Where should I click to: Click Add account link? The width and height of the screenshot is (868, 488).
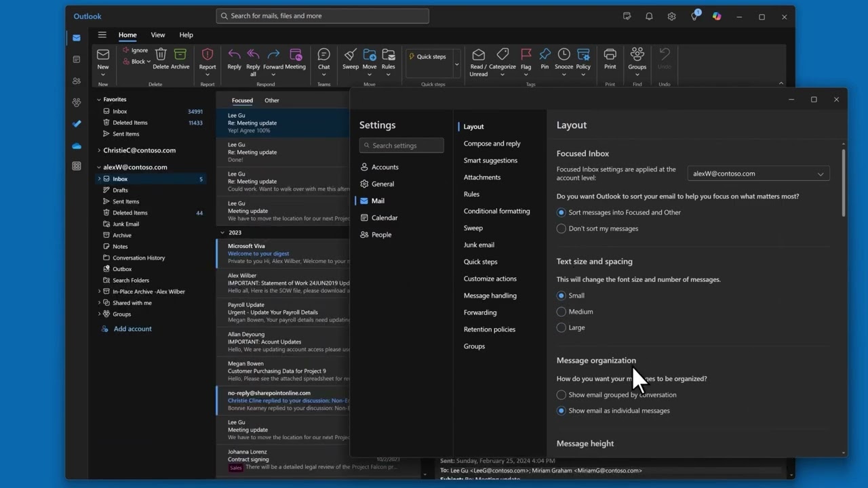pyautogui.click(x=133, y=329)
